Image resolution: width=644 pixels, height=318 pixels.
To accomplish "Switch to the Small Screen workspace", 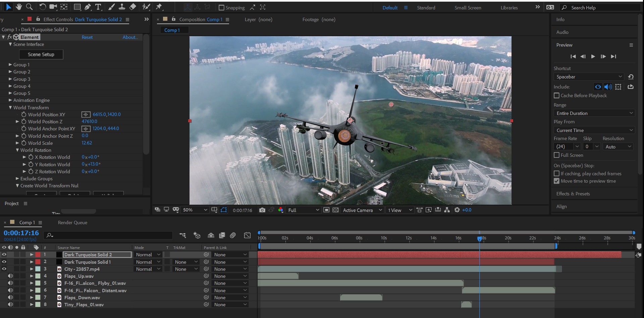I will [468, 8].
